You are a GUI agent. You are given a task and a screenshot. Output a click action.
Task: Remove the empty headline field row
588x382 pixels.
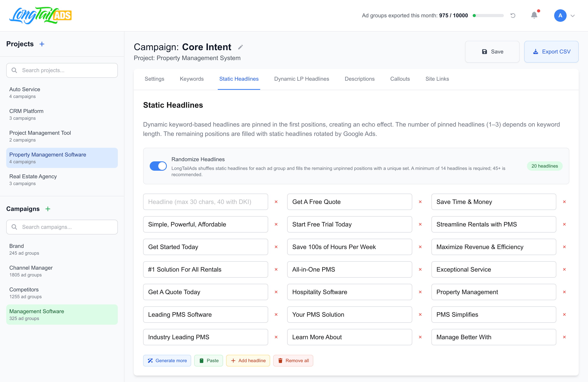(x=276, y=202)
